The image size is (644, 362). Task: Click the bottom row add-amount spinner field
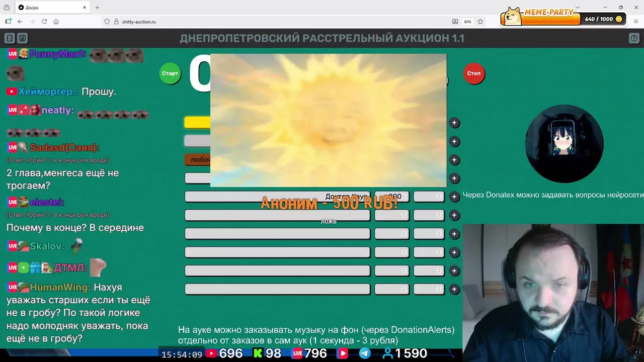[429, 289]
